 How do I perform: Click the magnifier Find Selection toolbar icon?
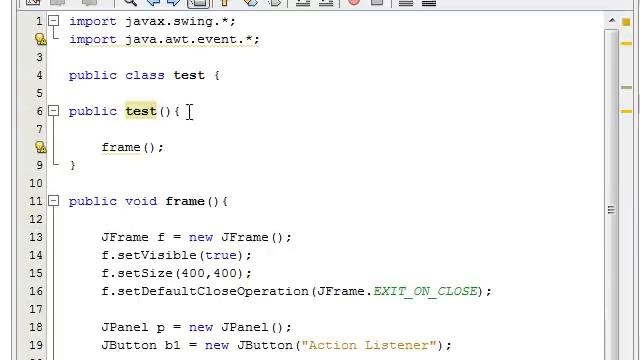tap(130, 2)
